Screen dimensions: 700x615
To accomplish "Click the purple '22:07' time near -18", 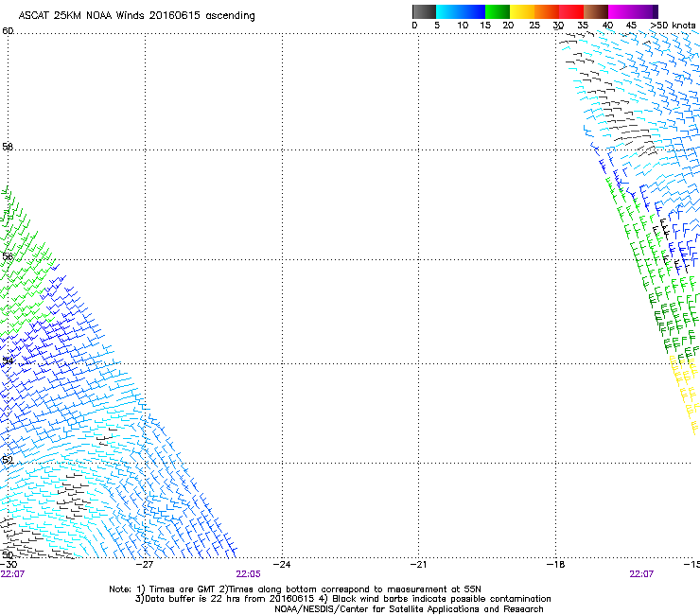I will coord(641,574).
